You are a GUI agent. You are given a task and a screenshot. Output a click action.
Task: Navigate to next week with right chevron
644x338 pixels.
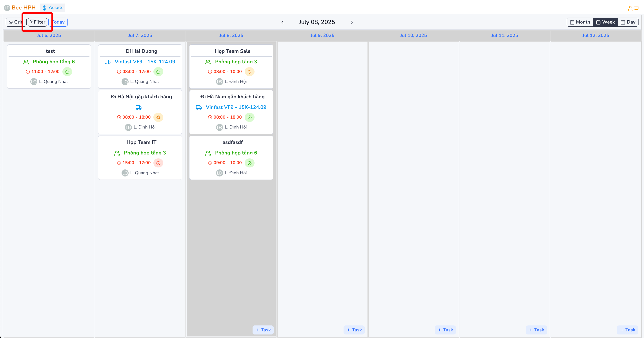[x=352, y=22]
